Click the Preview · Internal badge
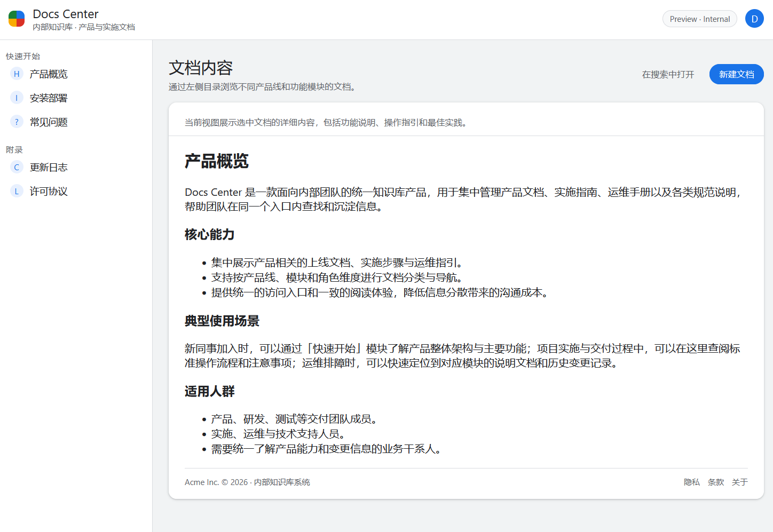The height and width of the screenshot is (532, 773). (699, 19)
